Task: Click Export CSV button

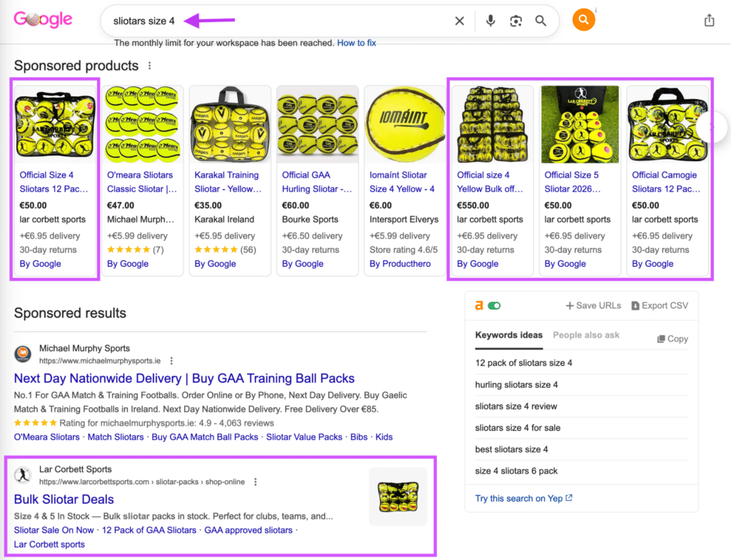Action: (x=660, y=305)
